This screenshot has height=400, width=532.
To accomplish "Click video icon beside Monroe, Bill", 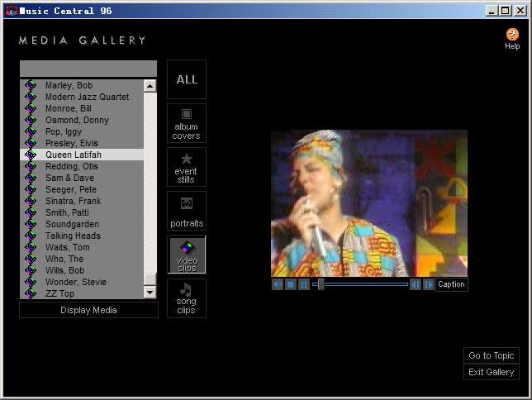I will 31,108.
